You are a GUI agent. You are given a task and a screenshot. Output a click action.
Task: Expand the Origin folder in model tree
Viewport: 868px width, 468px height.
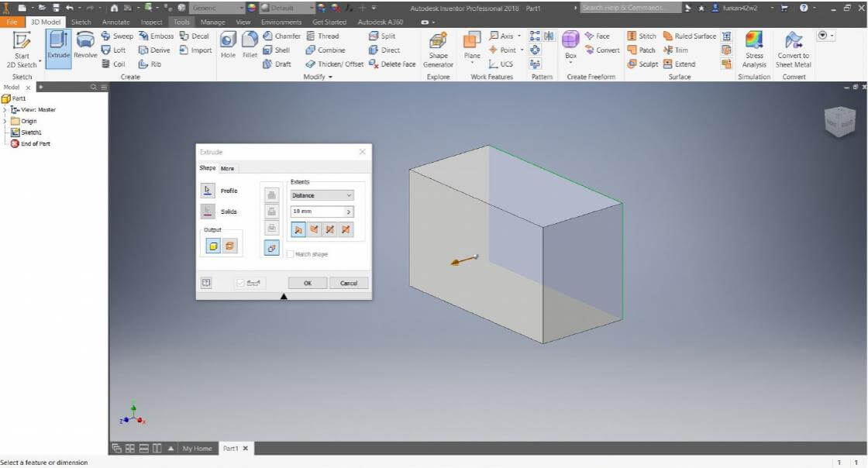(5, 121)
